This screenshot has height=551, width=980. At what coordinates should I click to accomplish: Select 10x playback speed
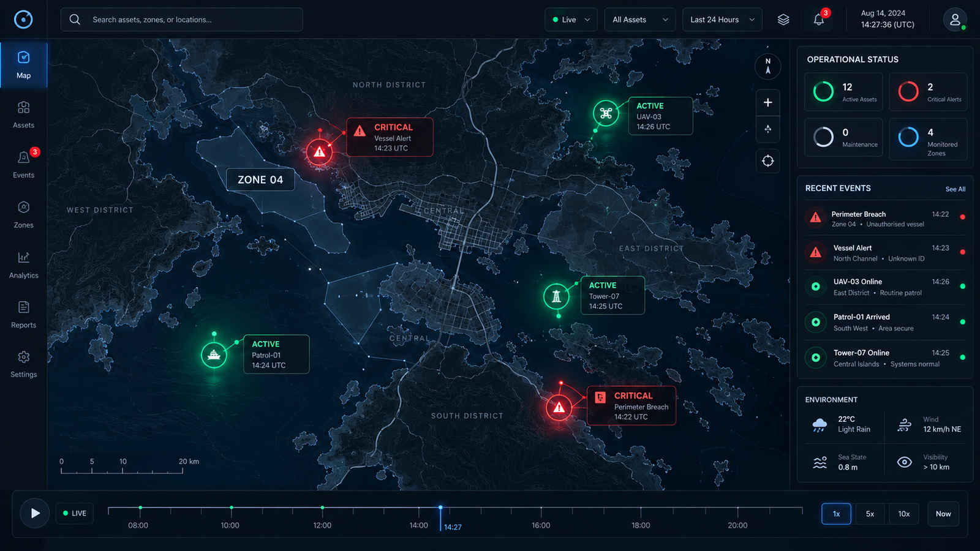point(903,514)
